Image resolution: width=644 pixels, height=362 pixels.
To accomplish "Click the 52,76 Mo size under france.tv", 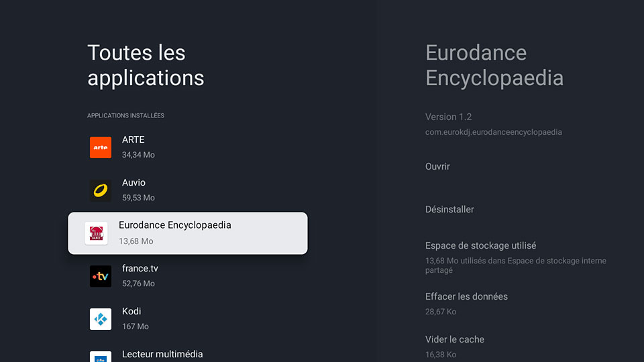I will (x=138, y=284).
